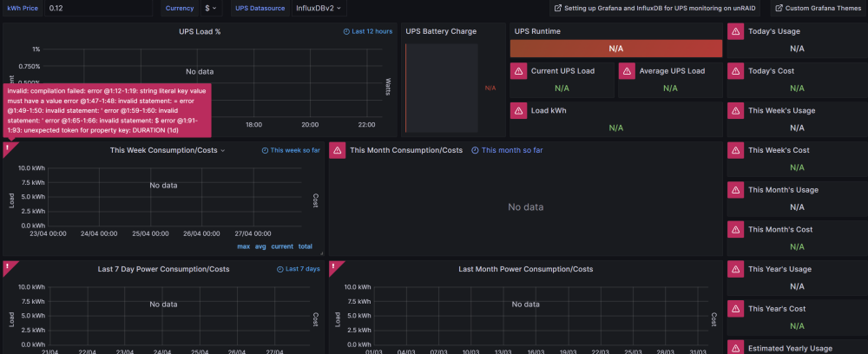Click the Last 7 days time label
This screenshot has height=354, width=868.
[303, 269]
